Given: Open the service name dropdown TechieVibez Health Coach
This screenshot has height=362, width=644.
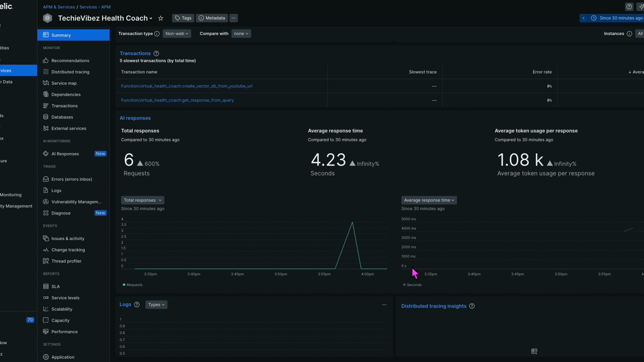Looking at the screenshot, I should pyautogui.click(x=105, y=18).
